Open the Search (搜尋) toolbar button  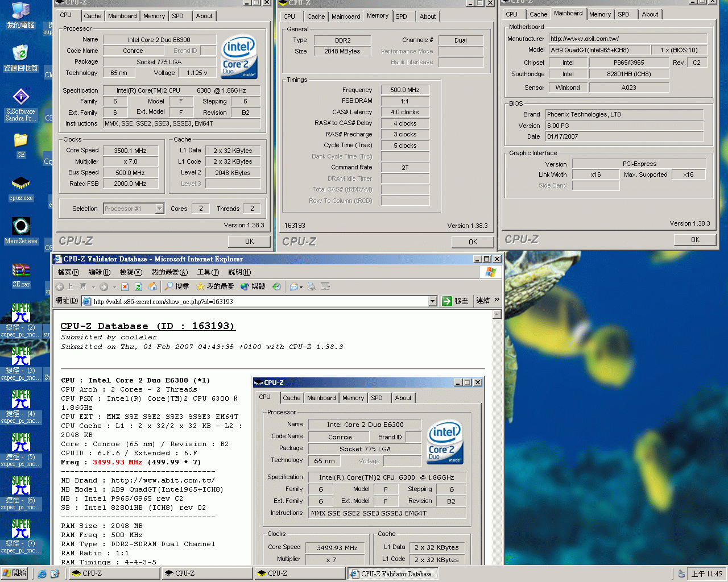point(176,286)
